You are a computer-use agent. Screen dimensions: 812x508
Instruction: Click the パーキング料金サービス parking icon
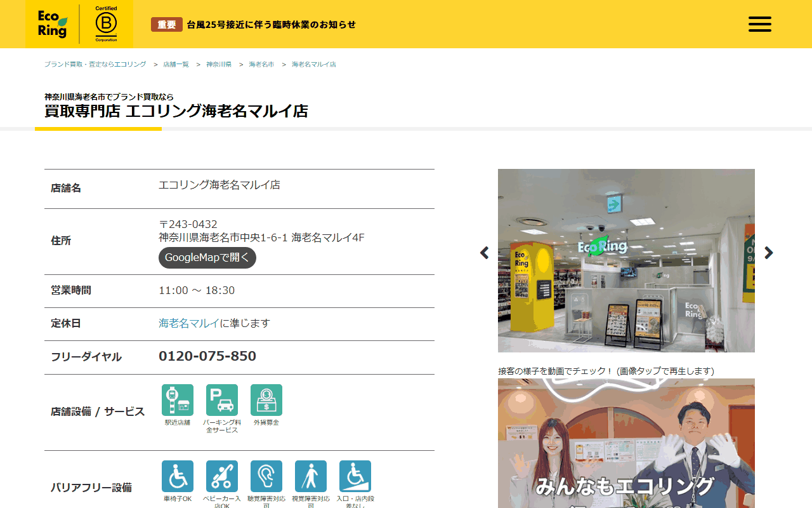pyautogui.click(x=222, y=400)
